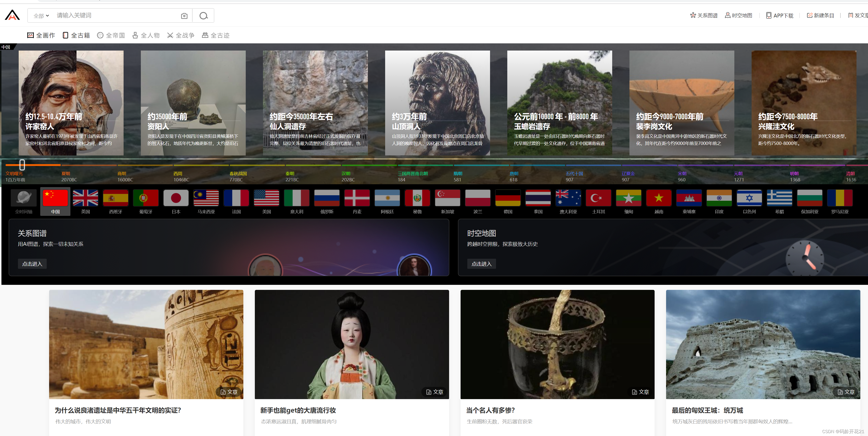This screenshot has width=868, height=436.
Task: Click the timeline slider handle
Action: (x=22, y=165)
